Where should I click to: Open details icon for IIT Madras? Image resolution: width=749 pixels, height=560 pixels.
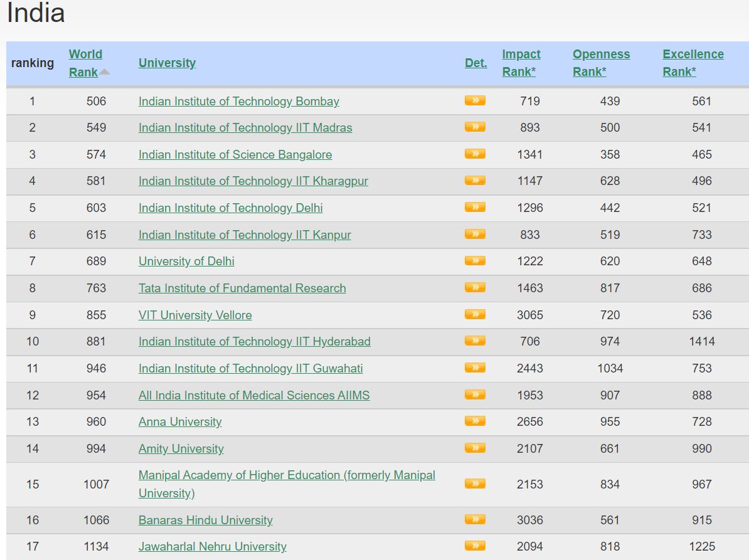475,127
